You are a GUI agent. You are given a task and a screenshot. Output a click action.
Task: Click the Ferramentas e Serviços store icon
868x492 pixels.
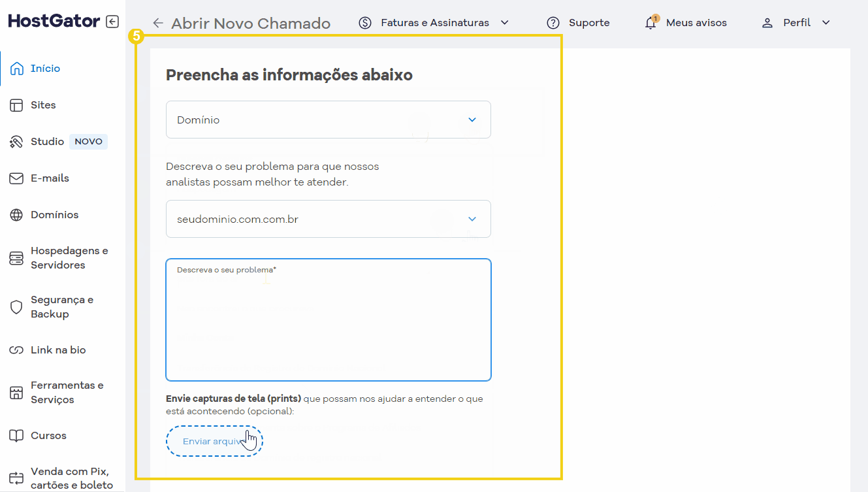pos(16,393)
